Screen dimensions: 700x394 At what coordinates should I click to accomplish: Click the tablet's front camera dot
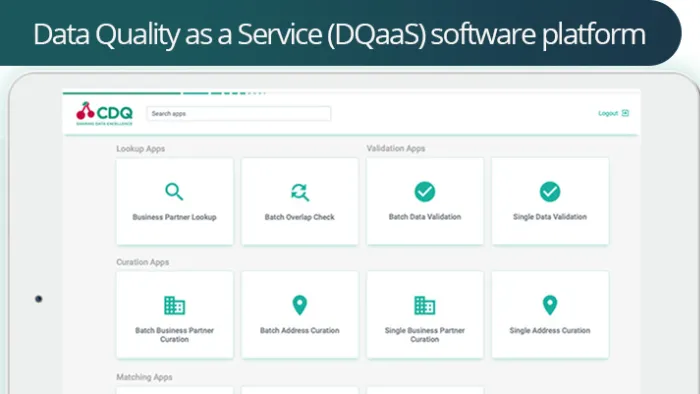click(39, 299)
